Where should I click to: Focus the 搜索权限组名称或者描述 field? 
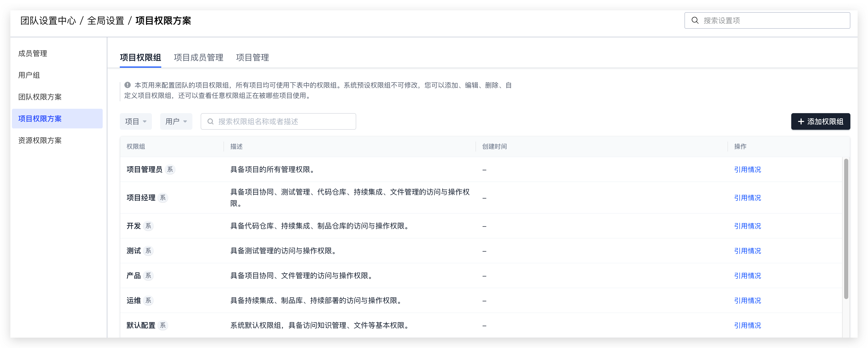coord(278,121)
